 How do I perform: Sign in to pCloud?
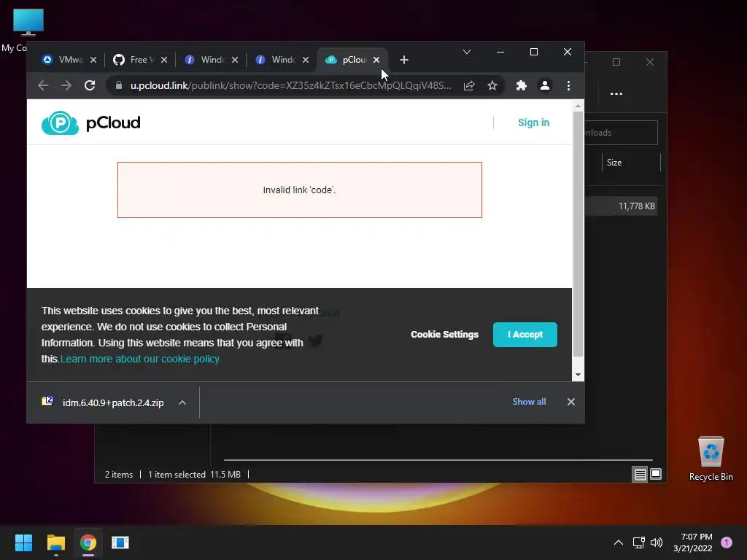pyautogui.click(x=533, y=122)
